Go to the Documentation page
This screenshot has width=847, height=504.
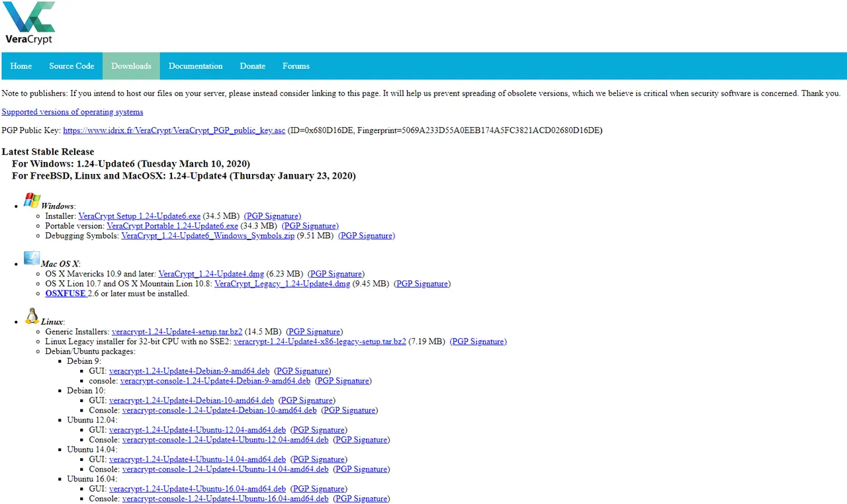tap(195, 66)
